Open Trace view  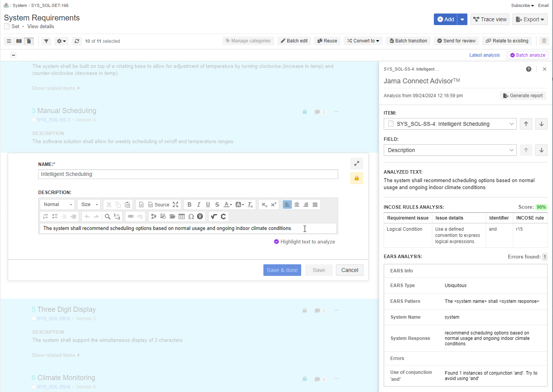(x=490, y=19)
